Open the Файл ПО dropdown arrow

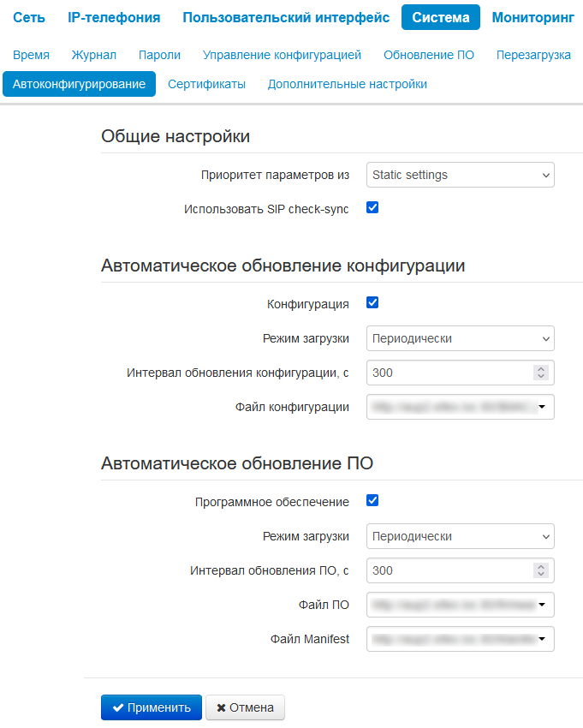pyautogui.click(x=542, y=606)
